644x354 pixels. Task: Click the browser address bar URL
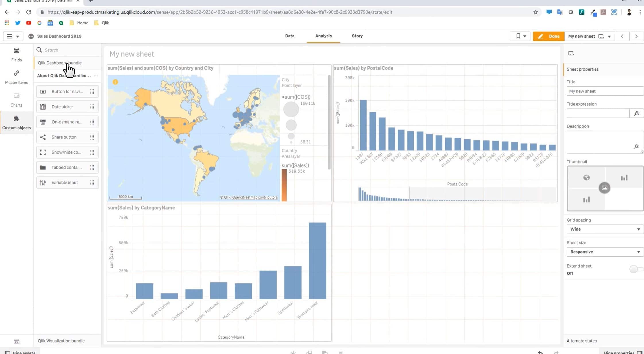click(220, 12)
